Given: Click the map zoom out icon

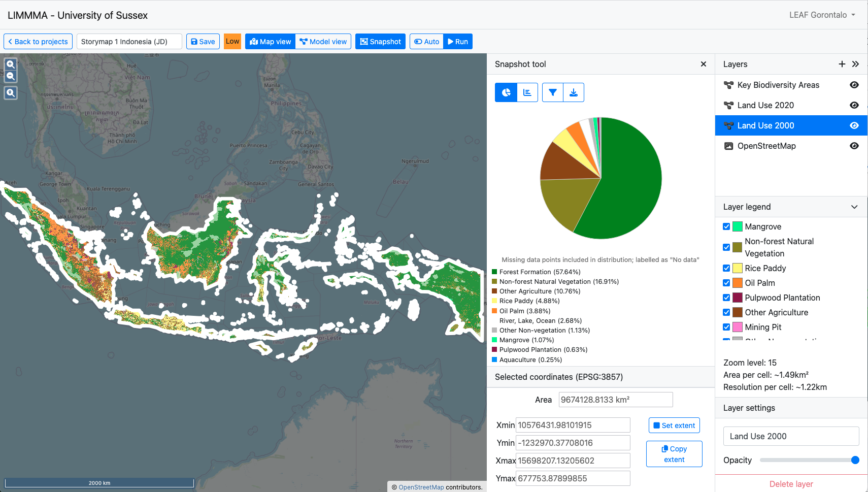Looking at the screenshot, I should (11, 77).
